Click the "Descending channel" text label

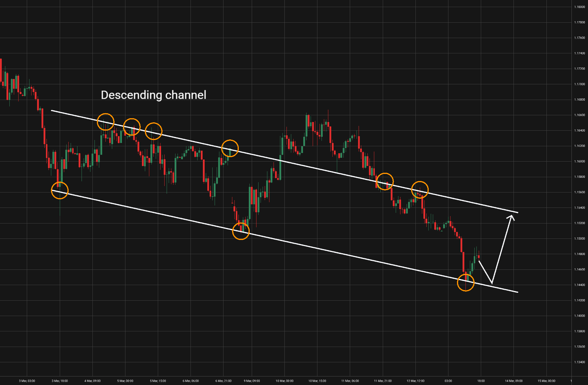coord(153,95)
